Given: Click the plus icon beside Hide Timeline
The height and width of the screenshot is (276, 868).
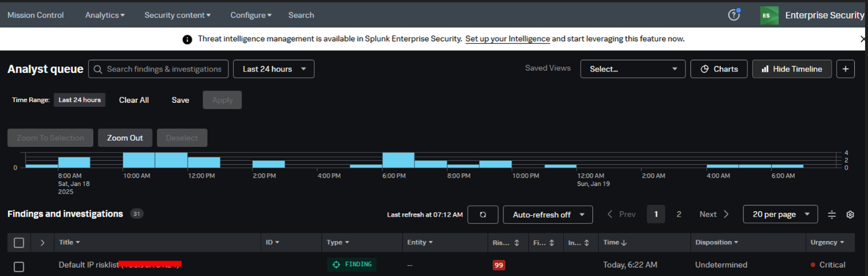Looking at the screenshot, I should (846, 69).
